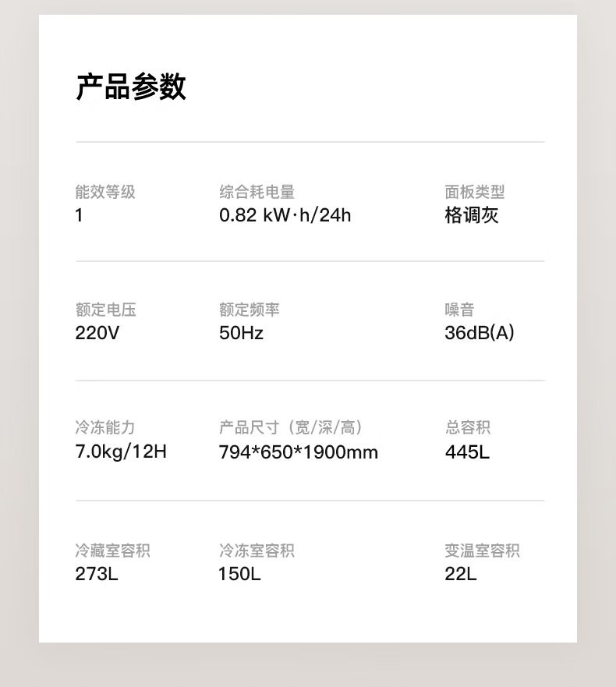Select the 产品尺寸（宽/深/高）label

pyautogui.click(x=291, y=427)
